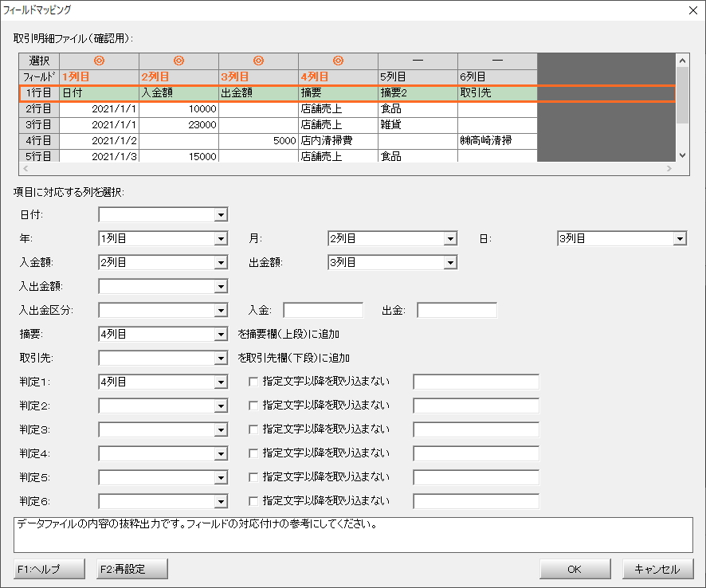Click the dash marker above 6列目
Viewport: 706px width, 588px height.
pos(497,61)
